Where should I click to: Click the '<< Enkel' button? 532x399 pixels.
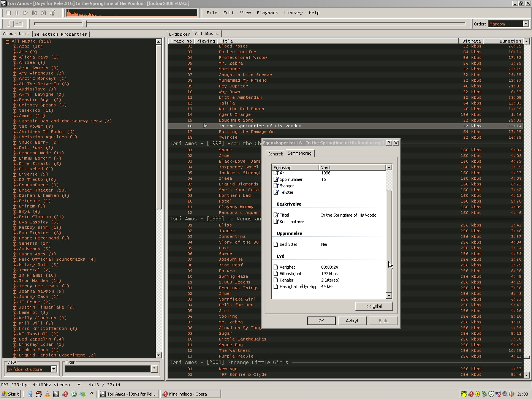coord(374,306)
